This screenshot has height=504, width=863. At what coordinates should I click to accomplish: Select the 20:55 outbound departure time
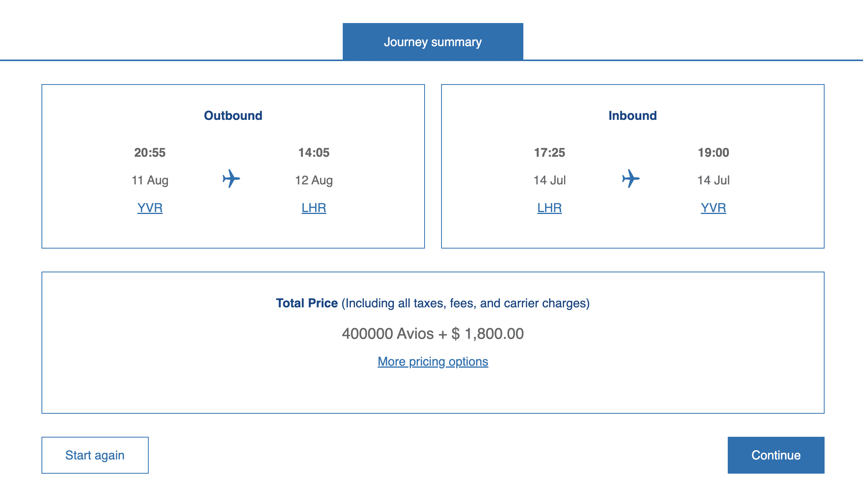tap(150, 153)
